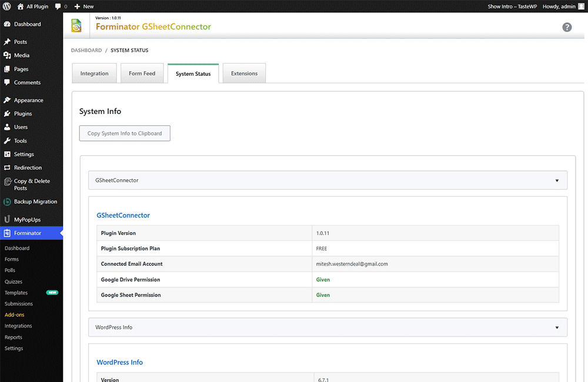Click the Tools wrench icon
The image size is (588, 382).
pyautogui.click(x=7, y=140)
